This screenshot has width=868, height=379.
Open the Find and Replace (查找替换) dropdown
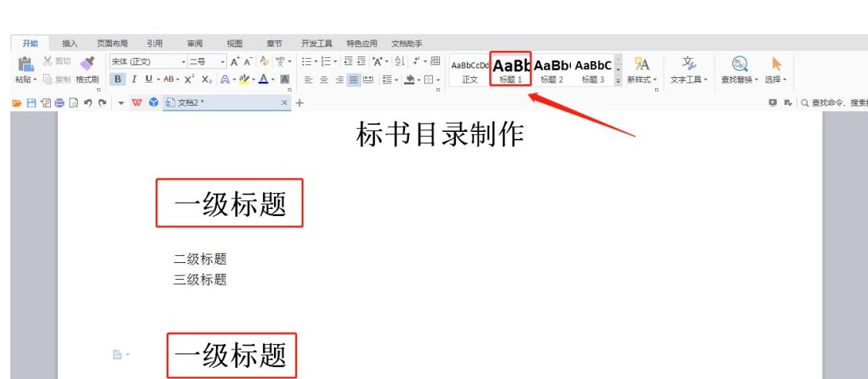click(x=756, y=79)
